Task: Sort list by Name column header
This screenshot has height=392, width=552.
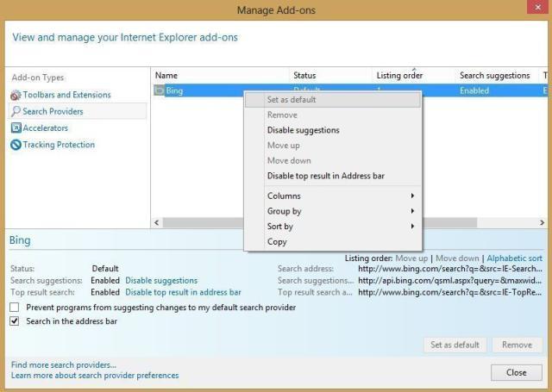Action: point(221,75)
